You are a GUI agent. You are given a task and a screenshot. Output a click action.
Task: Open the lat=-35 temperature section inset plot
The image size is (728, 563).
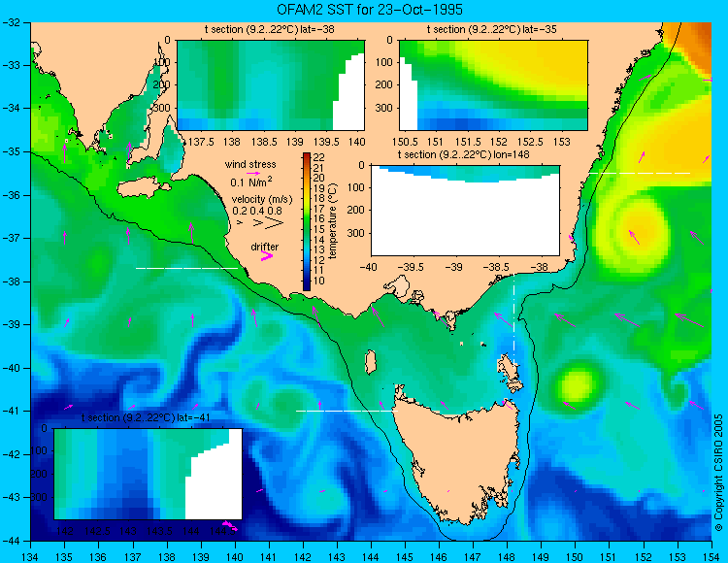pos(493,85)
